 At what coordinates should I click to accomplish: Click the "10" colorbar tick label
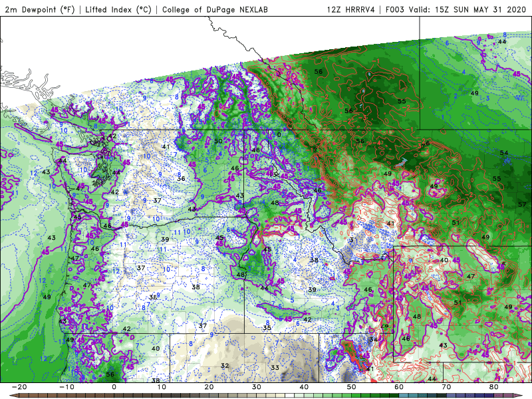click(162, 387)
